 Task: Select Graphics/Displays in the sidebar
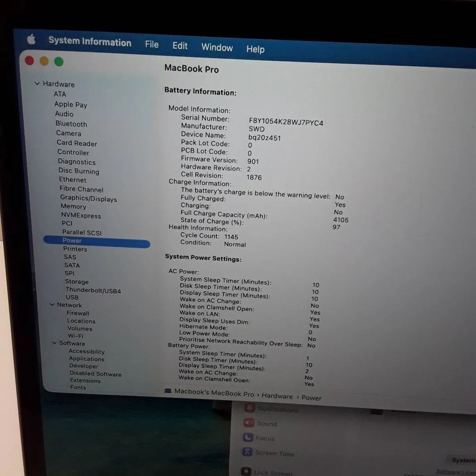pos(88,198)
